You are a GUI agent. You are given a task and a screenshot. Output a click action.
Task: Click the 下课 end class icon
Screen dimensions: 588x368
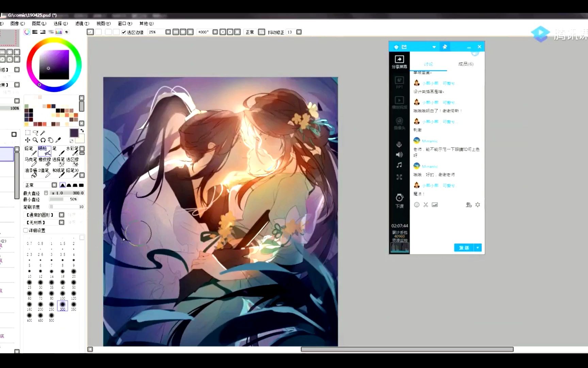[399, 201]
